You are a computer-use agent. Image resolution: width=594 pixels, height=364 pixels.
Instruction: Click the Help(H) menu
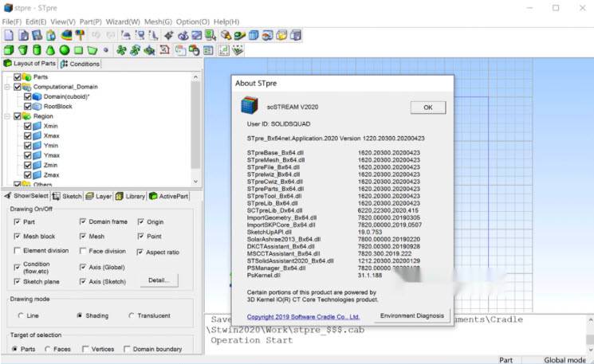point(226,22)
